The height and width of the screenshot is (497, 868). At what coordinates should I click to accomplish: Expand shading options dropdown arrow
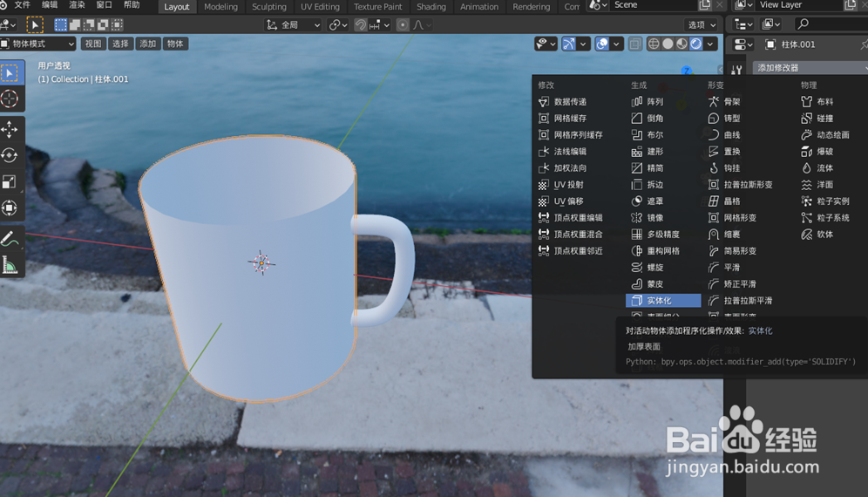pos(711,44)
